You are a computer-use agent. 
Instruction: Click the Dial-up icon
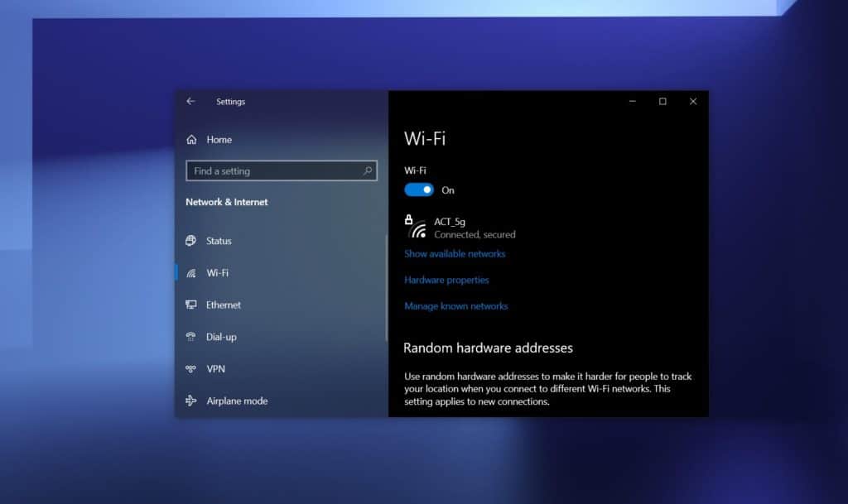tap(191, 337)
